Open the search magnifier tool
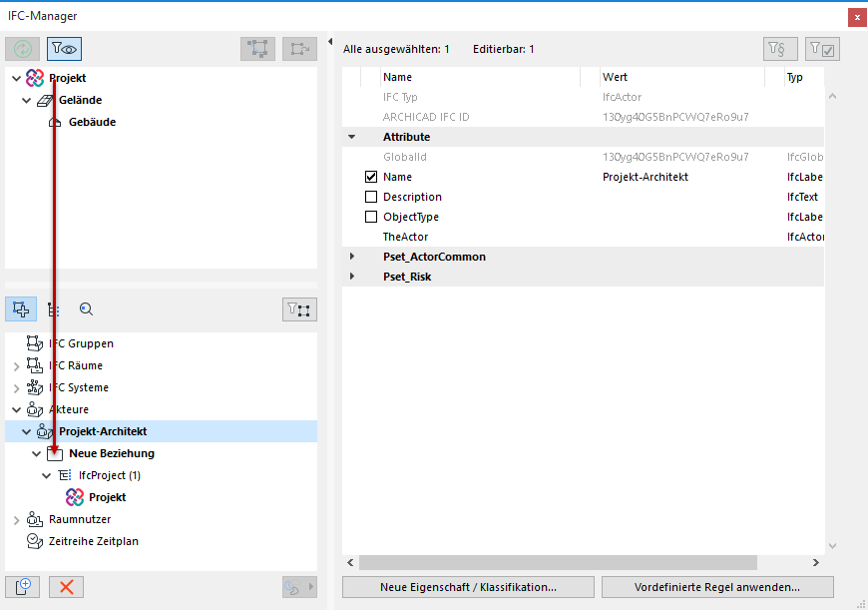Image resolution: width=868 pixels, height=610 pixels. pyautogui.click(x=86, y=309)
